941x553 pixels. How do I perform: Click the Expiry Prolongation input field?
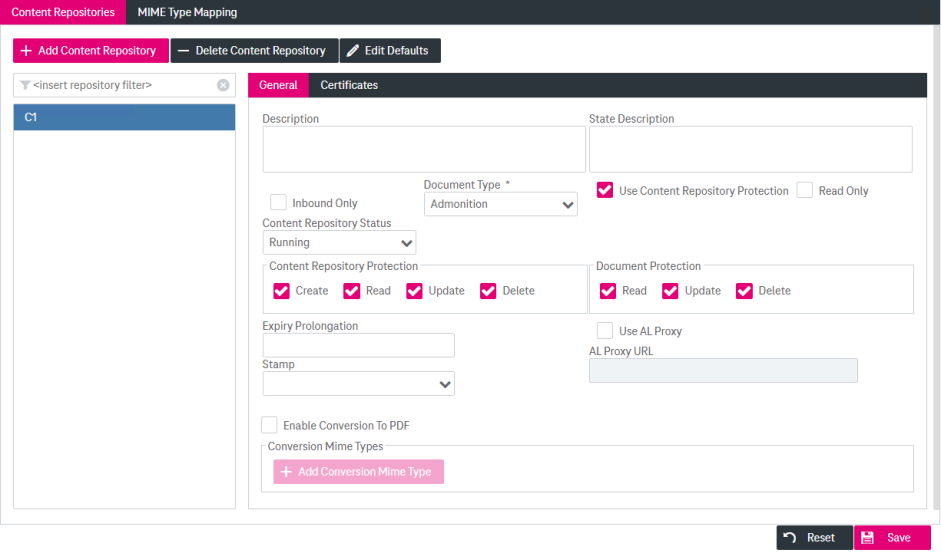point(358,345)
